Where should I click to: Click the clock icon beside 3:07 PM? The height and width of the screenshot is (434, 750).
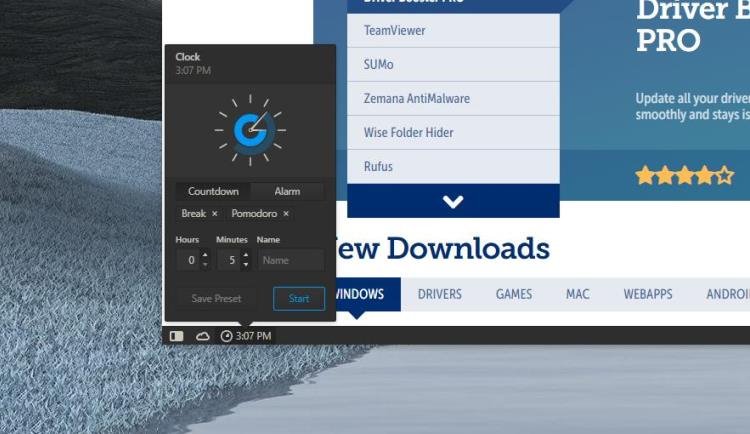226,336
